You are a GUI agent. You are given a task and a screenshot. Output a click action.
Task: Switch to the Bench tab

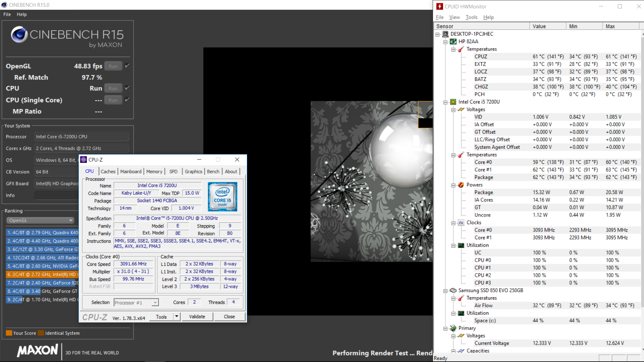click(x=213, y=171)
